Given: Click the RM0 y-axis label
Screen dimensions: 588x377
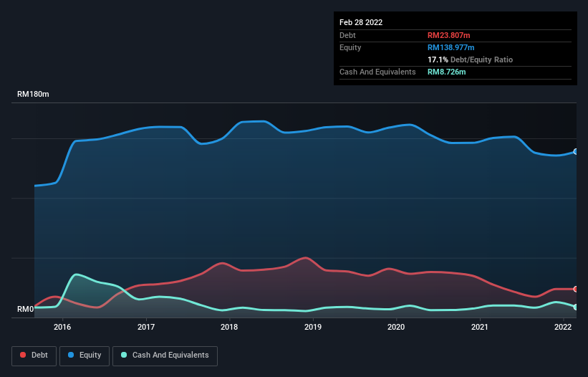Looking at the screenshot, I should tap(26, 309).
